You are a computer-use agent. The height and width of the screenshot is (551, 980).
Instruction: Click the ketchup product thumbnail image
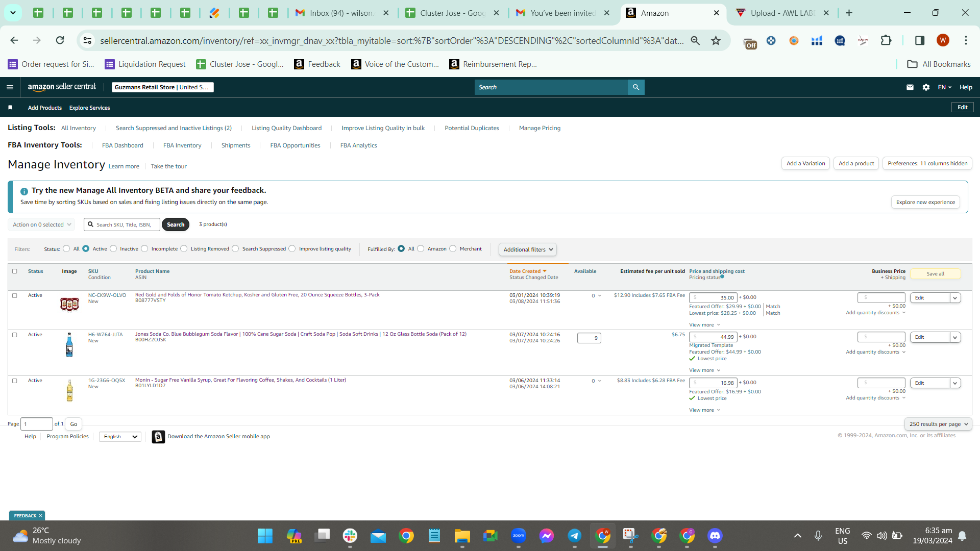[x=69, y=304]
